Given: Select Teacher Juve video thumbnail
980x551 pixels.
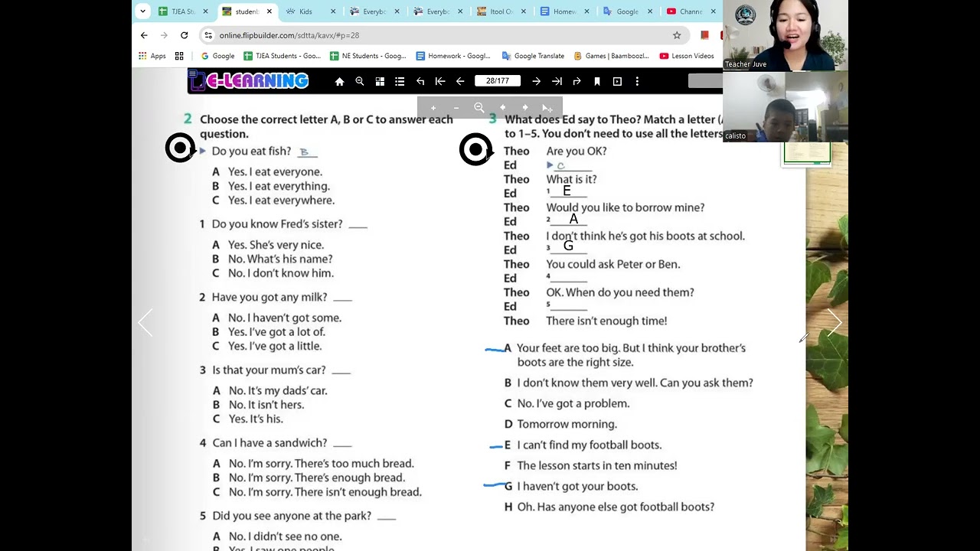Looking at the screenshot, I should pos(786,35).
